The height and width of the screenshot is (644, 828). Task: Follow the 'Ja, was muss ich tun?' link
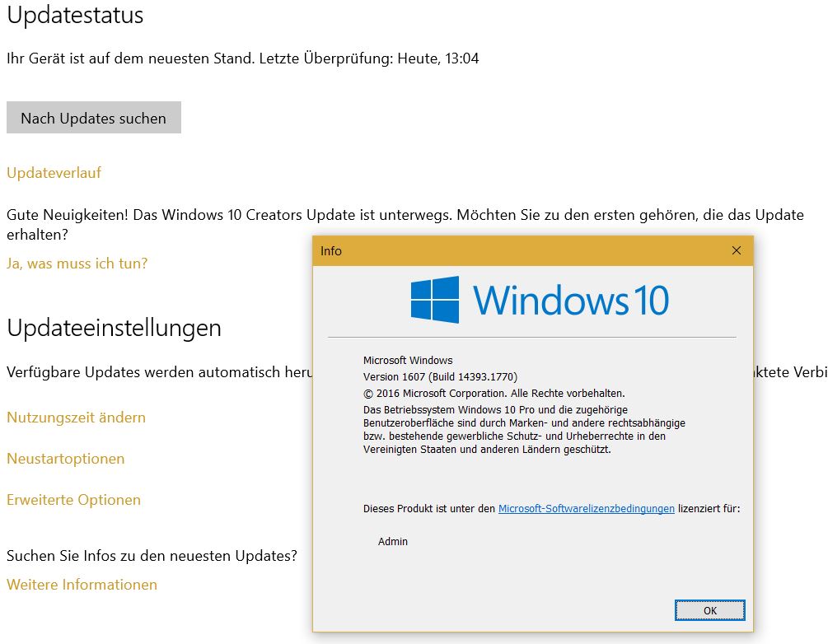(x=77, y=263)
